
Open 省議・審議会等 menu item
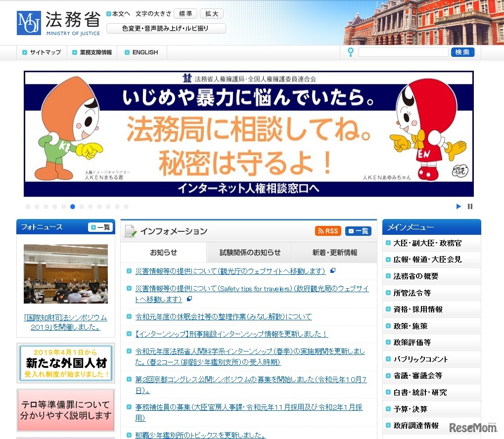432,376
